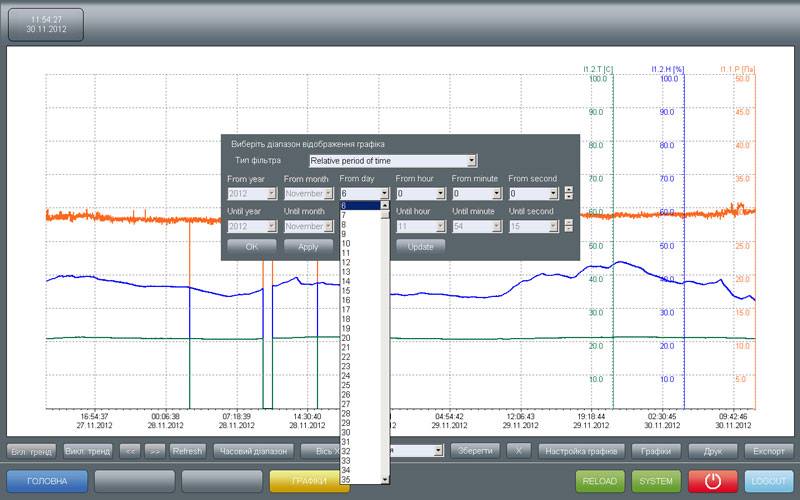Select day 15 in the dropdown list
The height and width of the screenshot is (500, 800).
(359, 290)
